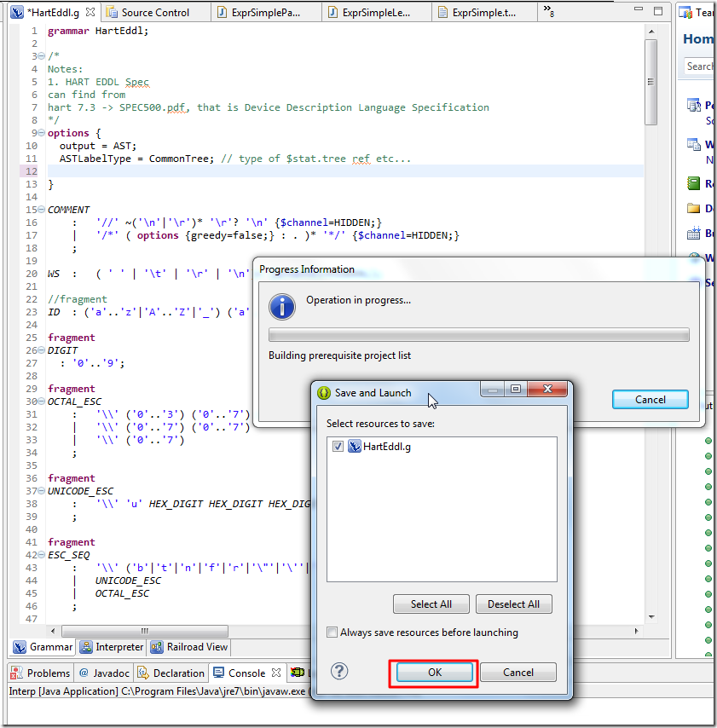717x728 pixels.
Task: Click the editor scroll-up arrow
Action: tap(651, 32)
